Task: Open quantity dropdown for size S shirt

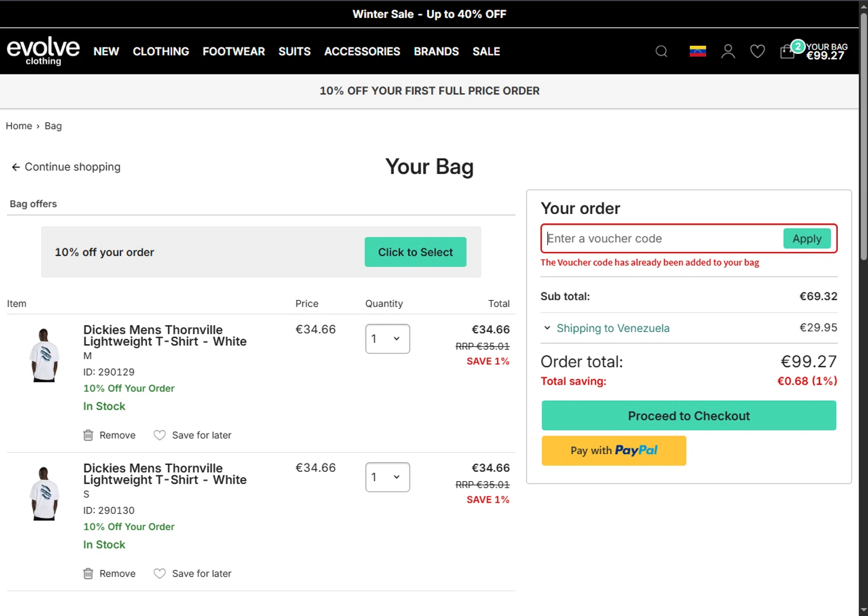Action: coord(387,477)
